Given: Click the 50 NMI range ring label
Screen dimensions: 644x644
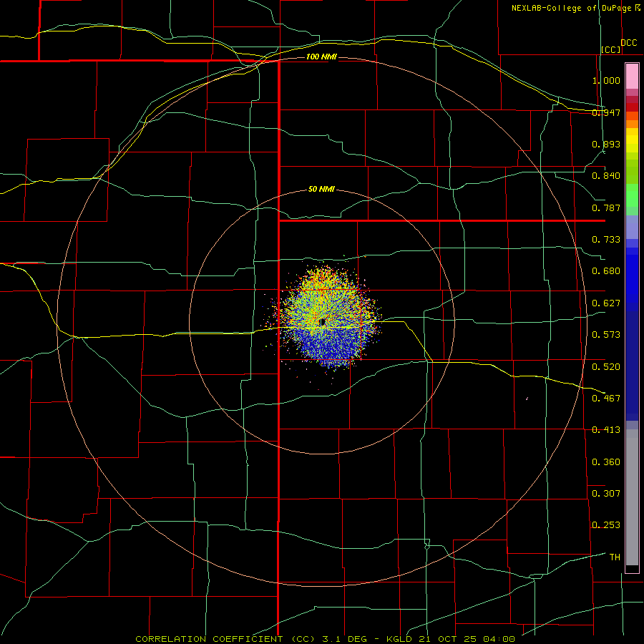Looking at the screenshot, I should (x=321, y=189).
